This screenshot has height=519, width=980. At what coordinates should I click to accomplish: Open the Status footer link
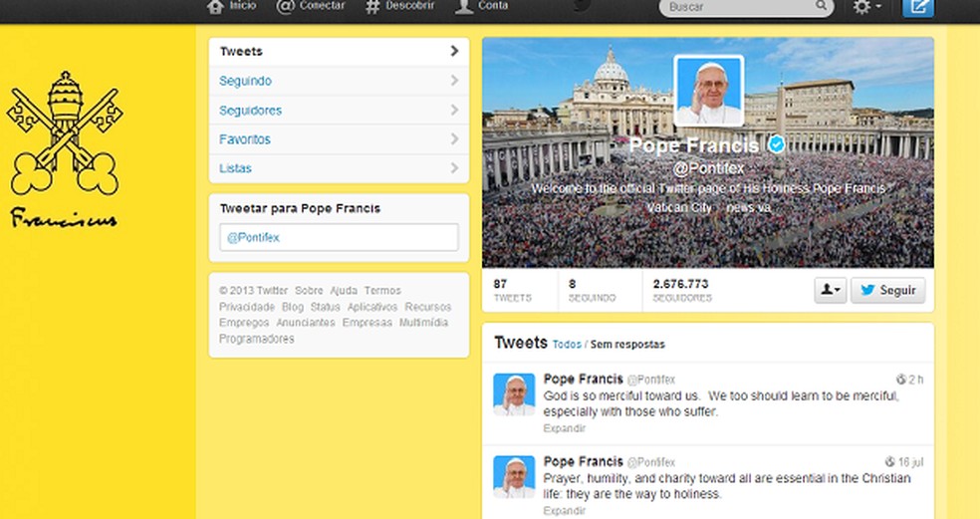pos(326,307)
